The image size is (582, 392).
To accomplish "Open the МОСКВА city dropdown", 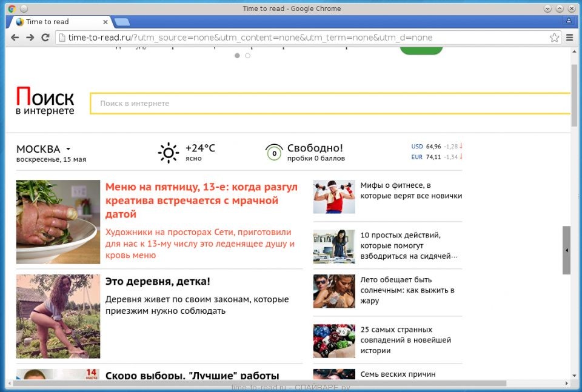I will point(44,148).
